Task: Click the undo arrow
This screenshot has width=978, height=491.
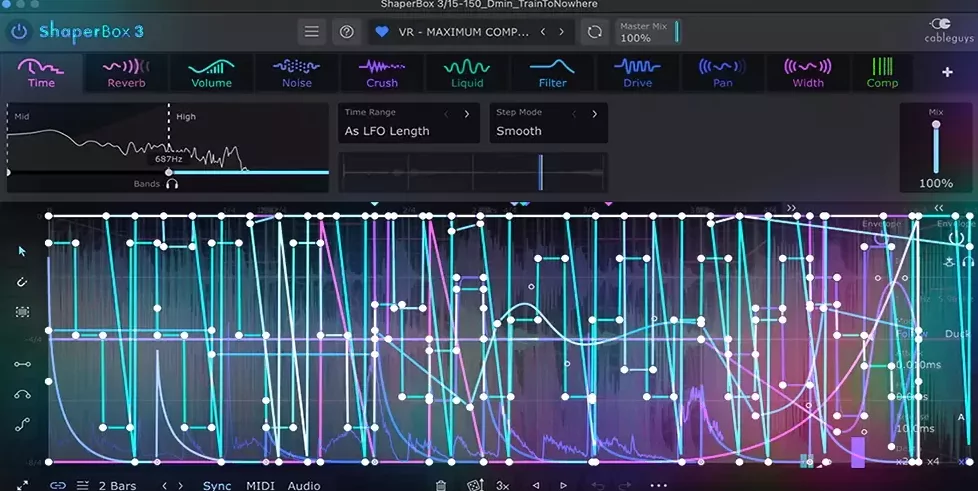Action: pyautogui.click(x=598, y=485)
